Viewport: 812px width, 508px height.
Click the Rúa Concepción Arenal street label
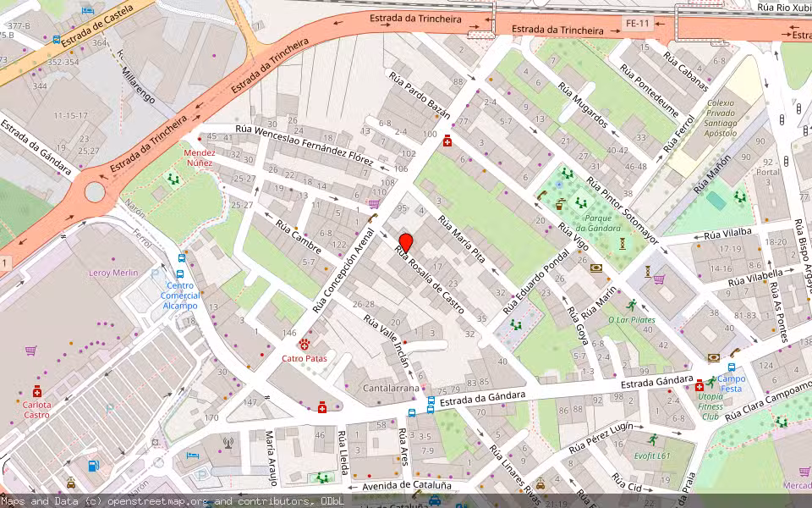(343, 271)
